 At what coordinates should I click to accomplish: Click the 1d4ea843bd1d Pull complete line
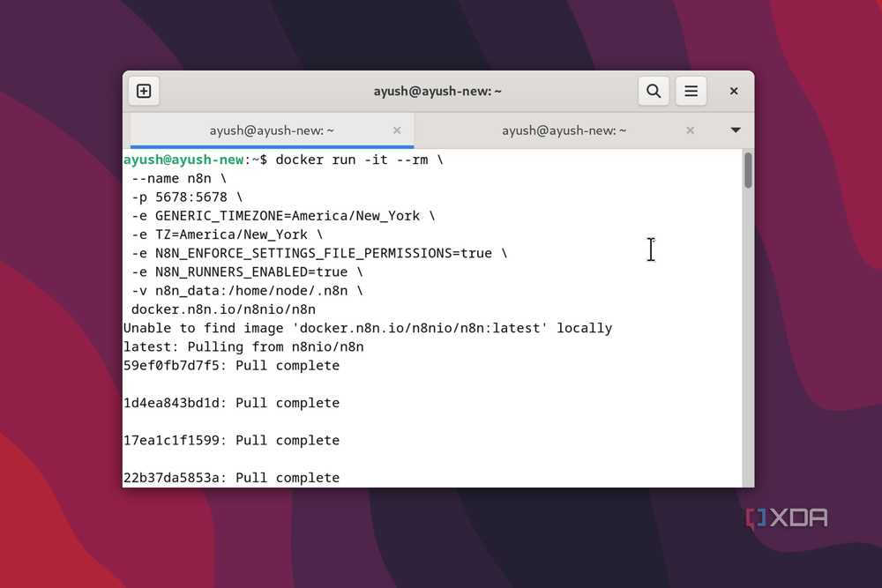231,403
